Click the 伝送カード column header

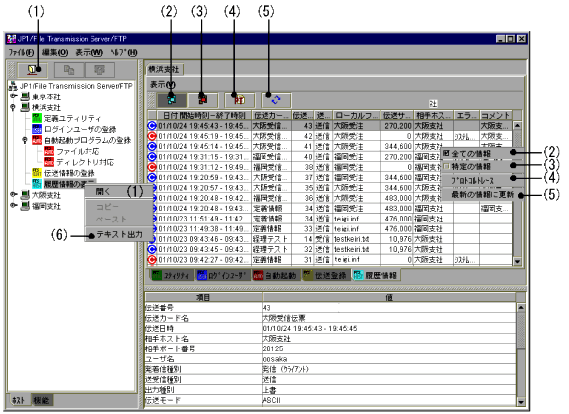(x=272, y=115)
